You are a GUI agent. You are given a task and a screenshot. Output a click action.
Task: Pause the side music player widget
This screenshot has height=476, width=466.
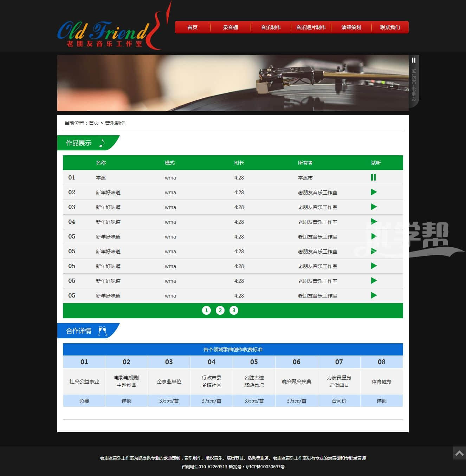click(414, 60)
